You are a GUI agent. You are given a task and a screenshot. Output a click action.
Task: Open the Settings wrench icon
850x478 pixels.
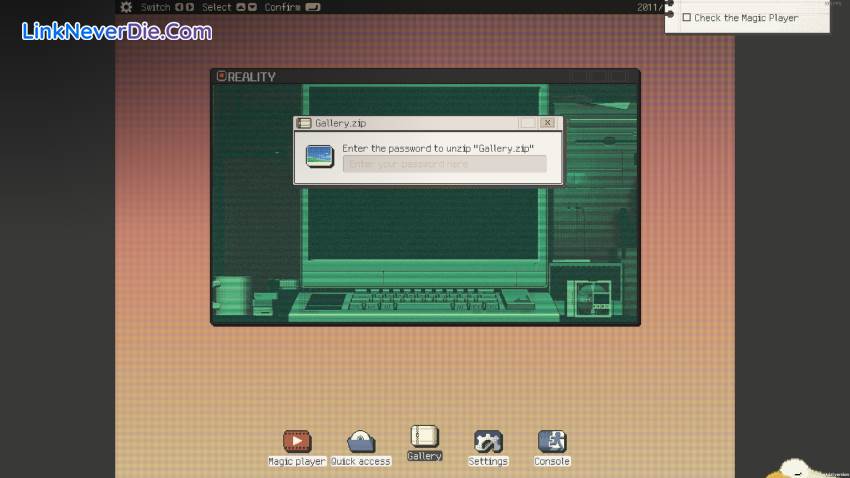[x=488, y=441]
